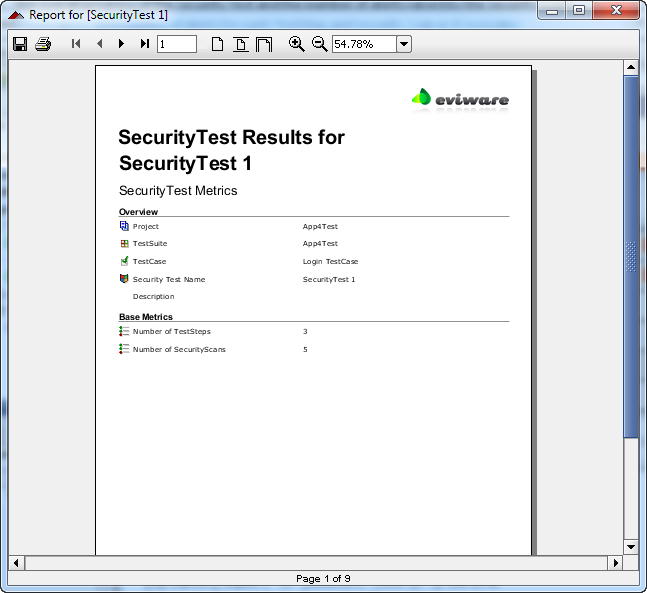Click the 'Number of TestSteps' label
This screenshot has height=593, width=647.
[172, 331]
